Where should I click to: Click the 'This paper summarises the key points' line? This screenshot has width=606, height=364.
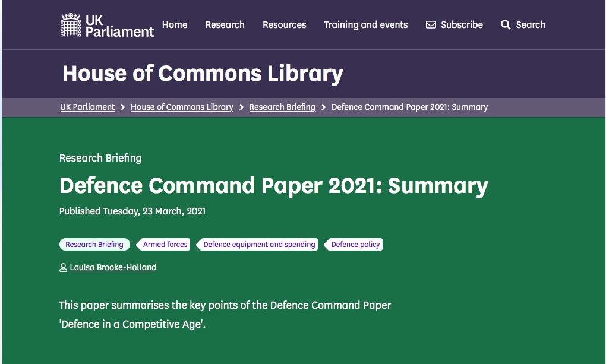[225, 305]
